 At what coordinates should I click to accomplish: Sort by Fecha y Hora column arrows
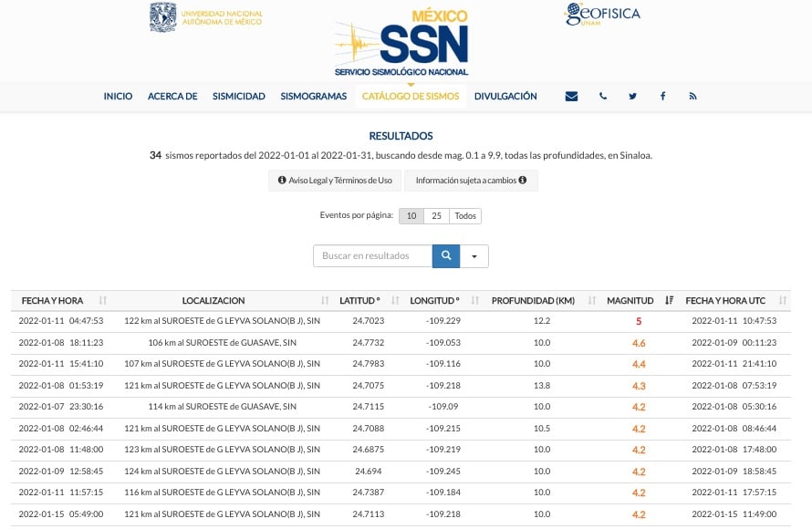(x=102, y=300)
